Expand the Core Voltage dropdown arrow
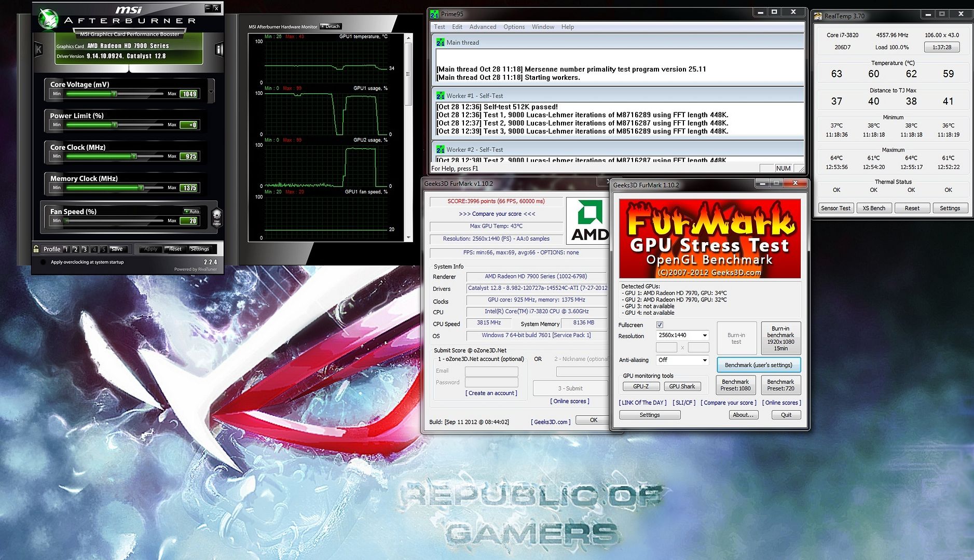The image size is (974, 560). (211, 92)
